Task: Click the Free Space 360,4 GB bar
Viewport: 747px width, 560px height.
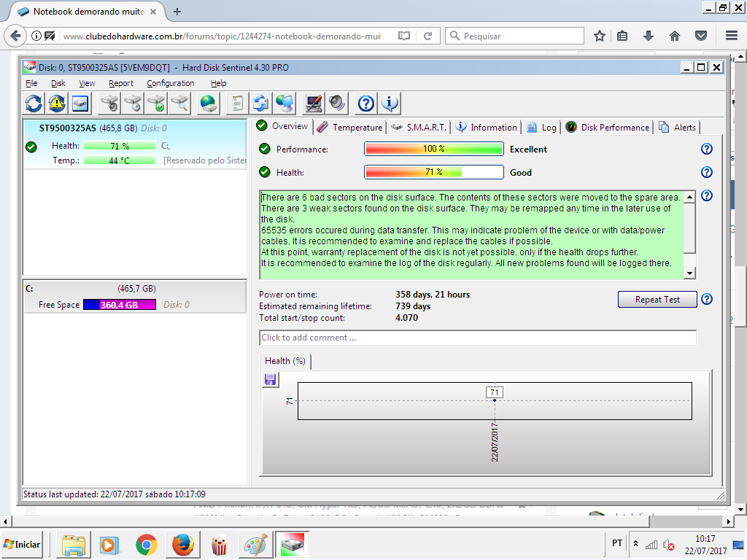Action: (x=120, y=305)
